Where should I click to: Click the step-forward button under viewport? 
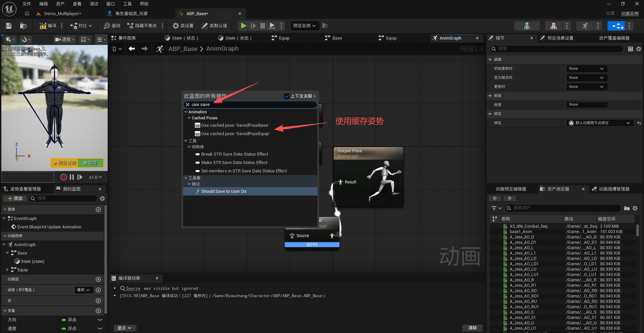[80, 177]
